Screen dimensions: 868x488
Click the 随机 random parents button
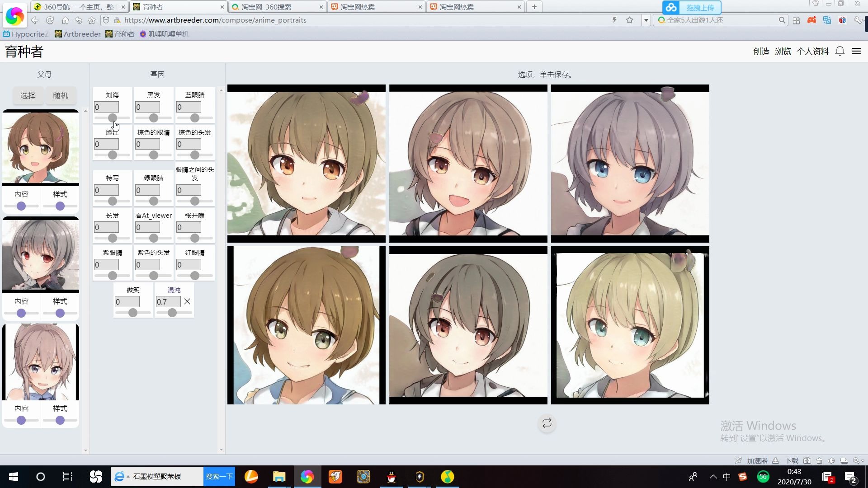click(61, 95)
